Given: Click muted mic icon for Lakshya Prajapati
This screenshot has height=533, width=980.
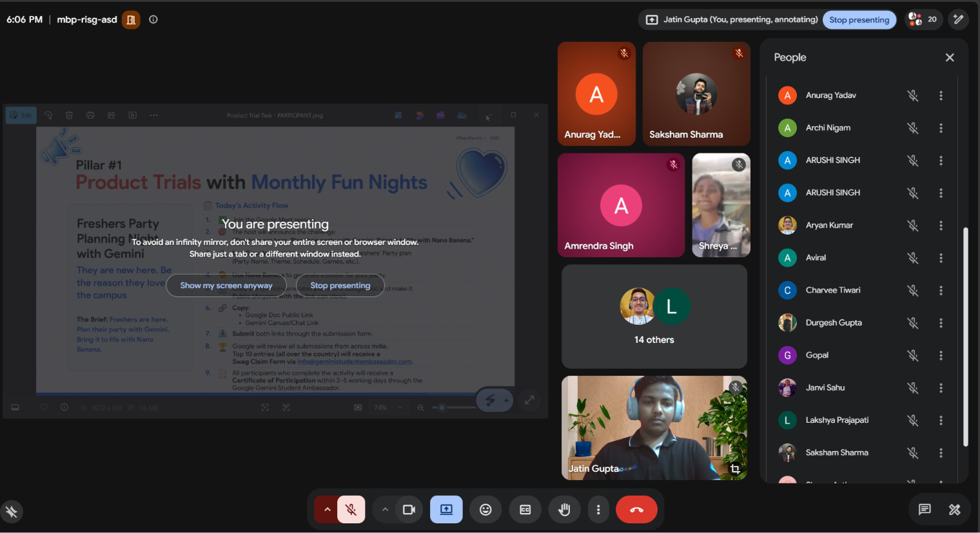Looking at the screenshot, I should [x=913, y=420].
